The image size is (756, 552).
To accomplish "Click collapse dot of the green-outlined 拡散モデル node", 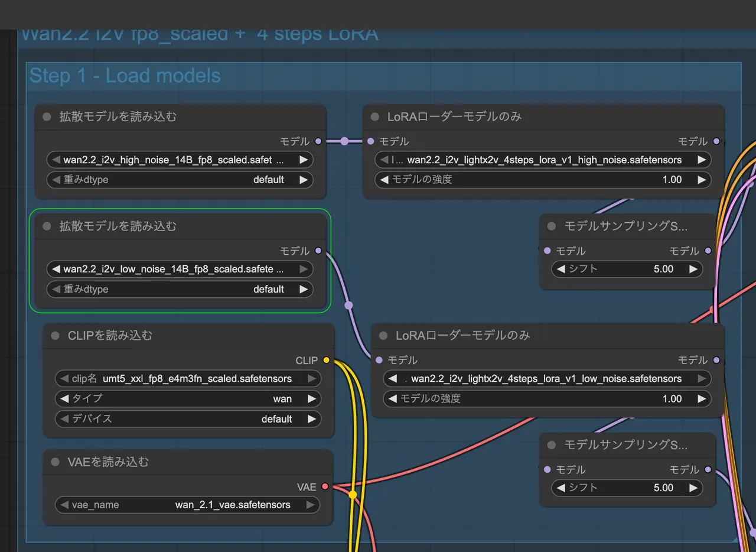I will (x=47, y=226).
